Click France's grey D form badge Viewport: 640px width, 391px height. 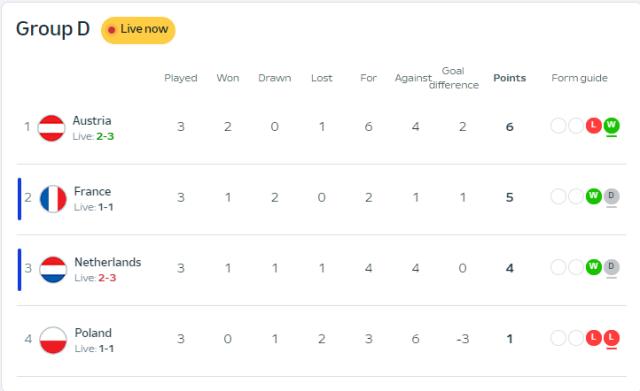point(611,196)
